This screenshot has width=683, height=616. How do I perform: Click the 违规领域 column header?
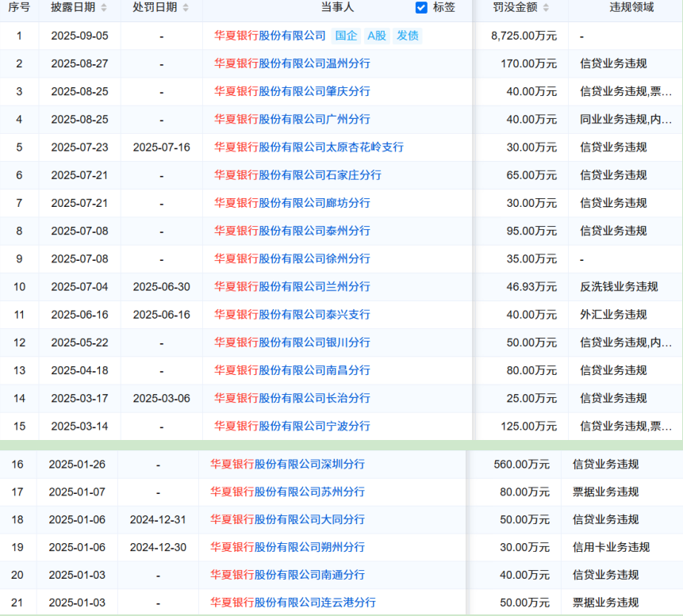pyautogui.click(x=631, y=7)
